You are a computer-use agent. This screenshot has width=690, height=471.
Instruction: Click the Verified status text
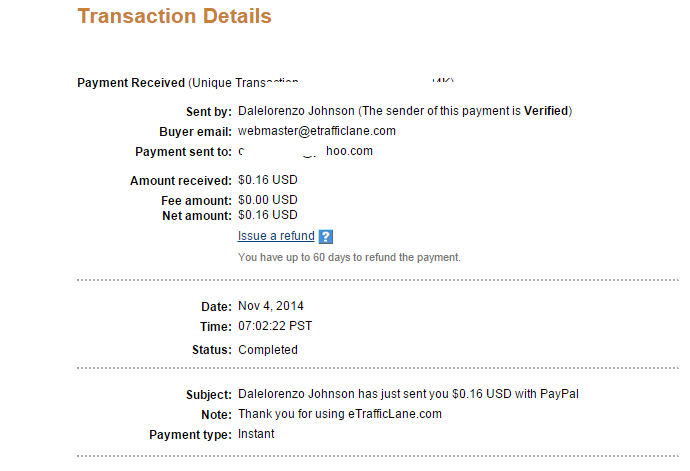(546, 111)
